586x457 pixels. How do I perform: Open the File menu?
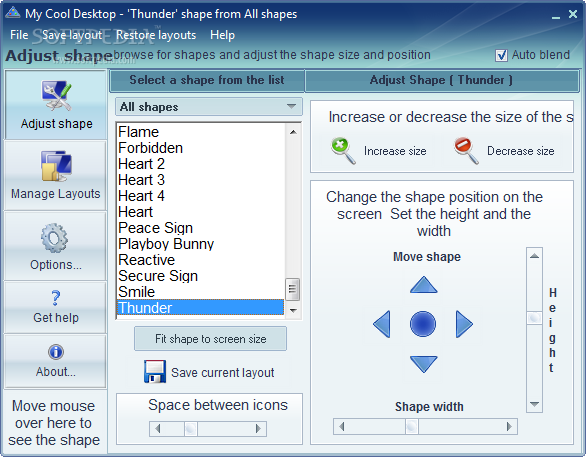[19, 35]
